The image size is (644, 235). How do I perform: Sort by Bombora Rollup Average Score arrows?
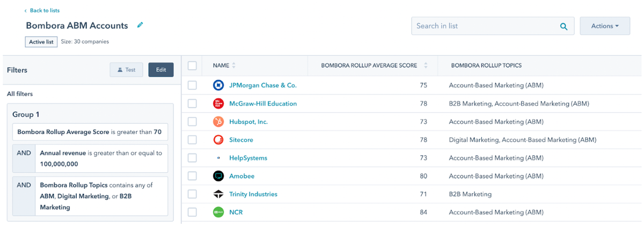pyautogui.click(x=426, y=65)
